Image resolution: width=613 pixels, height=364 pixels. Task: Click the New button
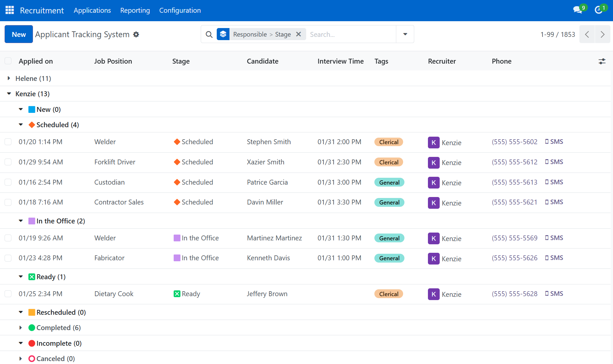click(x=19, y=34)
